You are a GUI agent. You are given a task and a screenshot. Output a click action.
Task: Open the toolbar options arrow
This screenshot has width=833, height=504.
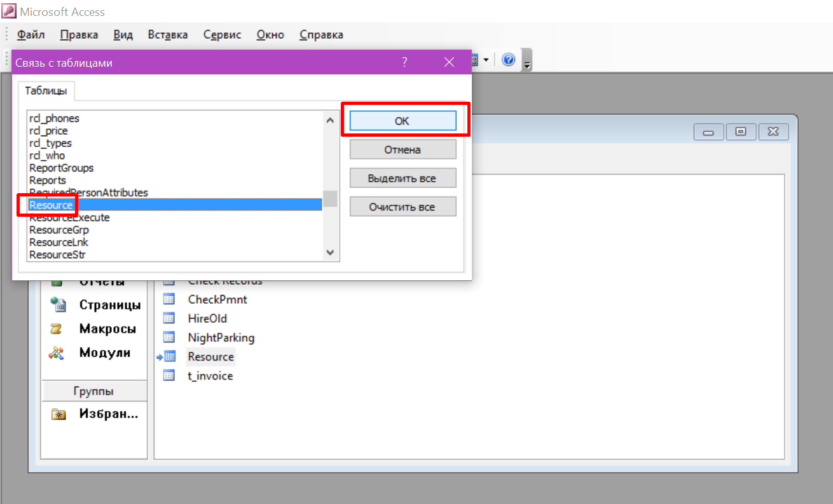527,62
